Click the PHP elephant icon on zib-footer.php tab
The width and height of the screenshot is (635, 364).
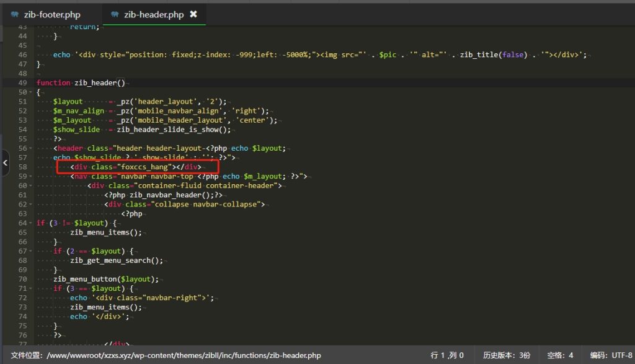point(14,14)
